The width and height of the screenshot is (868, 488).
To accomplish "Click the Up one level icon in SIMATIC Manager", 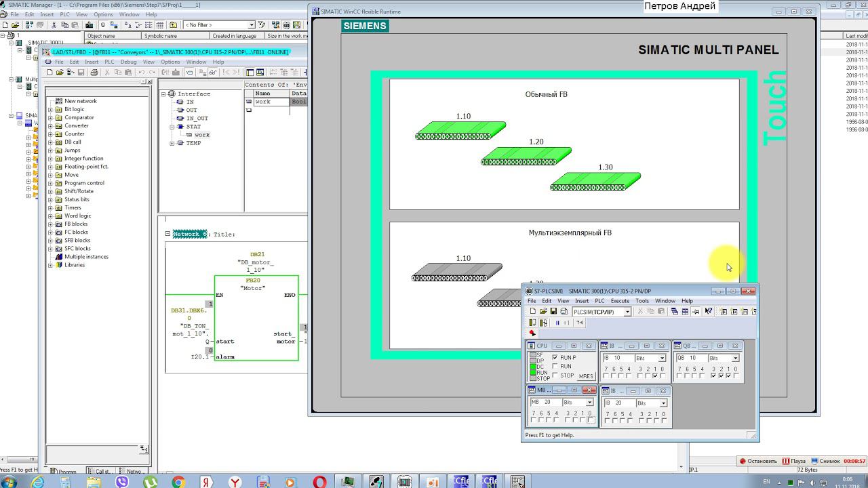I will (x=174, y=25).
